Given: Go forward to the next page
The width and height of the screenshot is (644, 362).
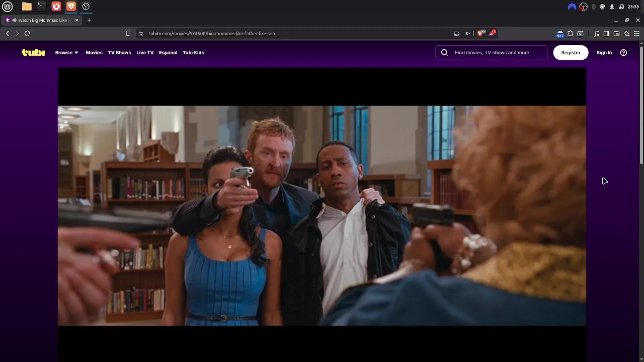Looking at the screenshot, I should click(x=17, y=33).
